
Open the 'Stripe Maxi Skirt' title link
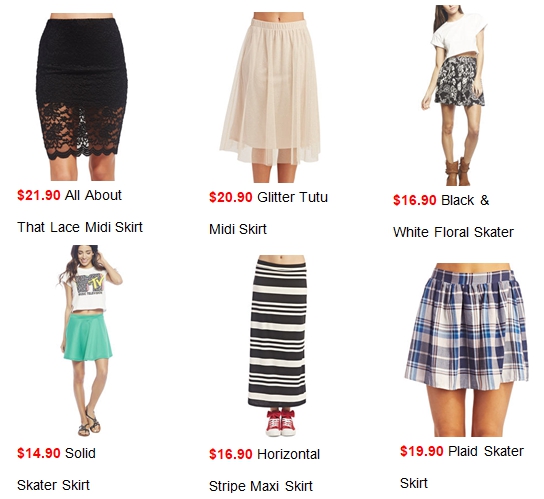pos(261,486)
